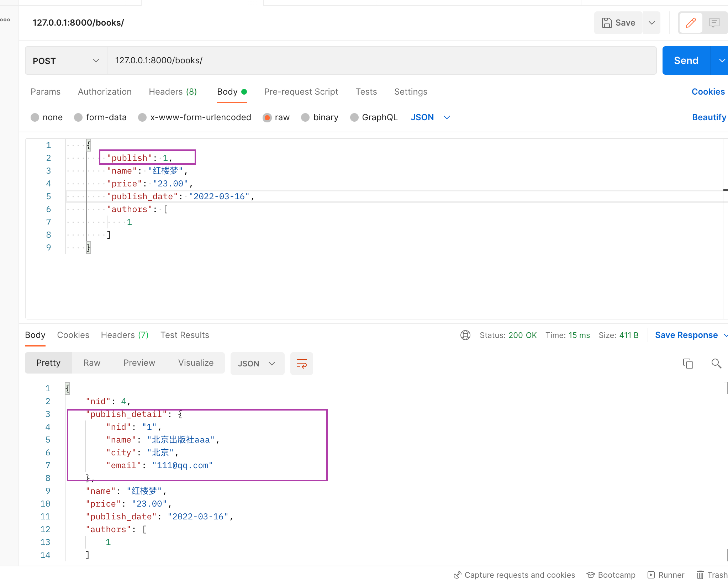Screen dimensions: 728x582
Task: Click the Save Response button
Action: click(686, 335)
